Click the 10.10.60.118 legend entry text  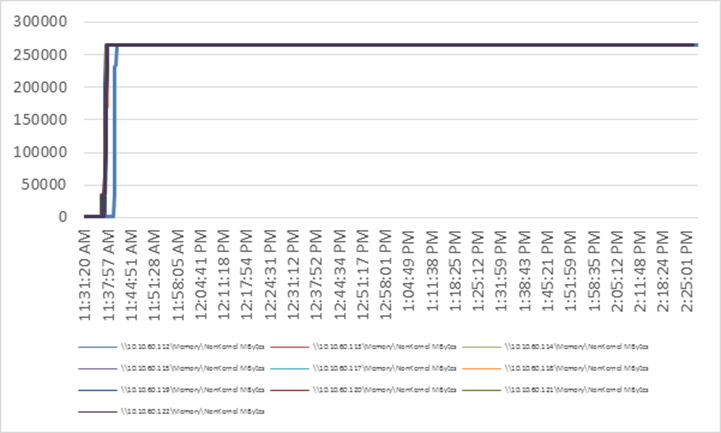click(577, 368)
